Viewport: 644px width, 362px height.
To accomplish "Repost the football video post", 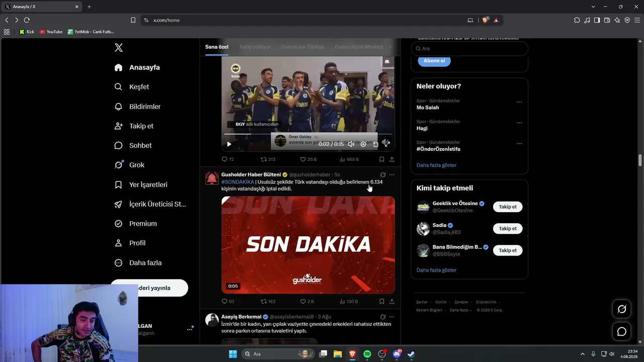I will tap(268, 159).
